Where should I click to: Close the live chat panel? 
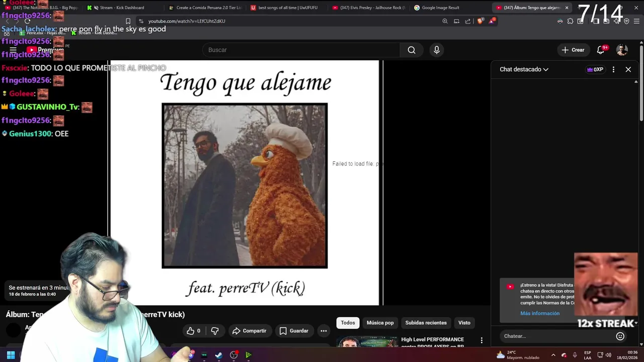pos(628,69)
